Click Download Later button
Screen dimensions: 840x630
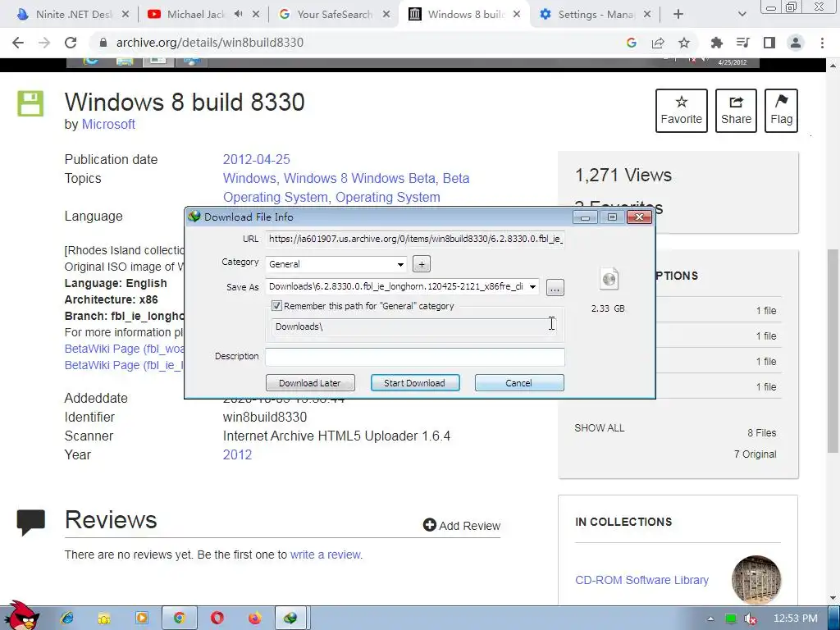(x=310, y=383)
